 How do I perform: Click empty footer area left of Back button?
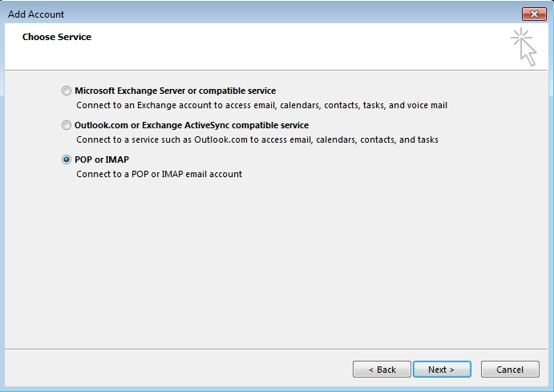tap(176, 370)
